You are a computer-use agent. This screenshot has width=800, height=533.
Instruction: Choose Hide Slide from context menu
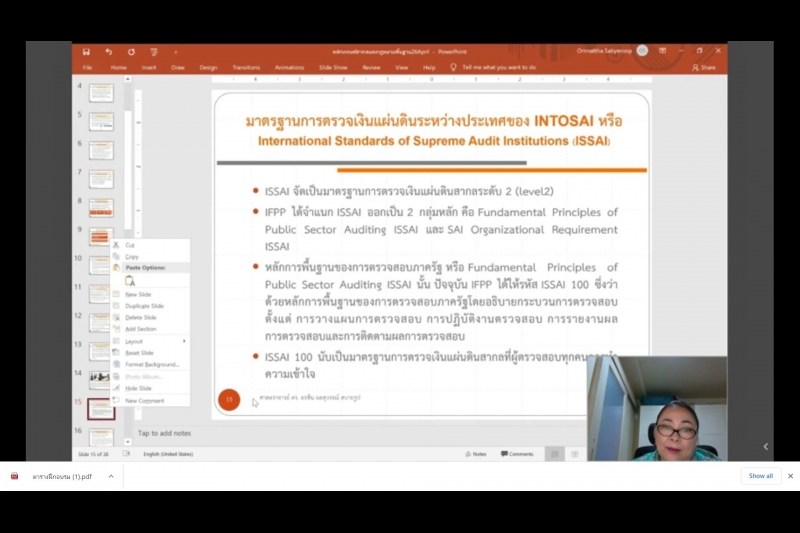click(x=138, y=388)
